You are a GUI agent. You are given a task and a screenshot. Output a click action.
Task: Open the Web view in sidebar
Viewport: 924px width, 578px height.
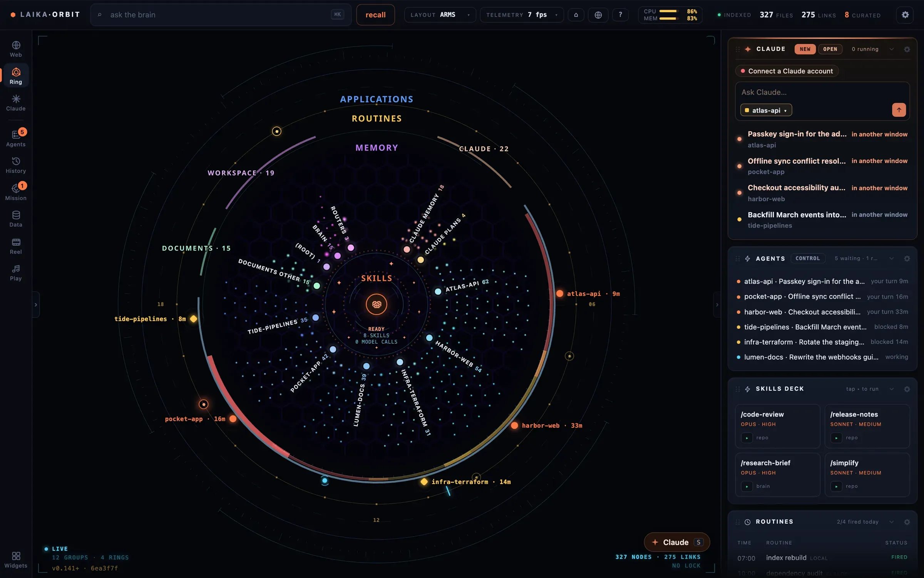click(16, 49)
